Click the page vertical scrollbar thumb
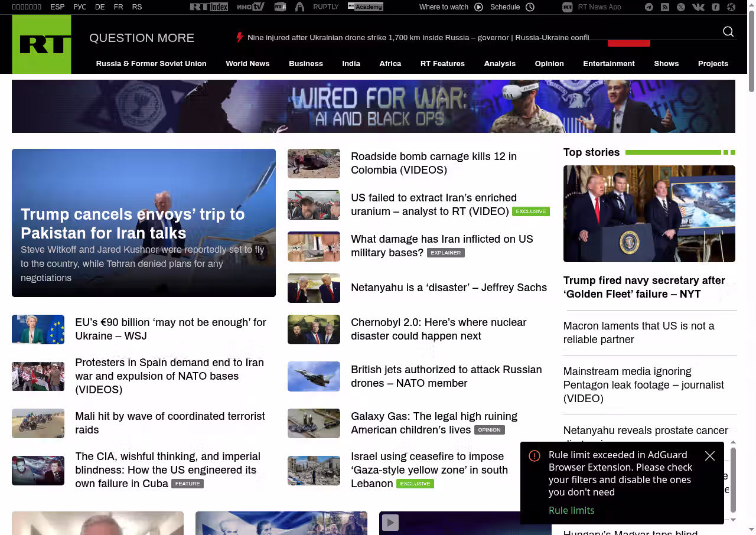The height and width of the screenshot is (535, 756). 751,47
